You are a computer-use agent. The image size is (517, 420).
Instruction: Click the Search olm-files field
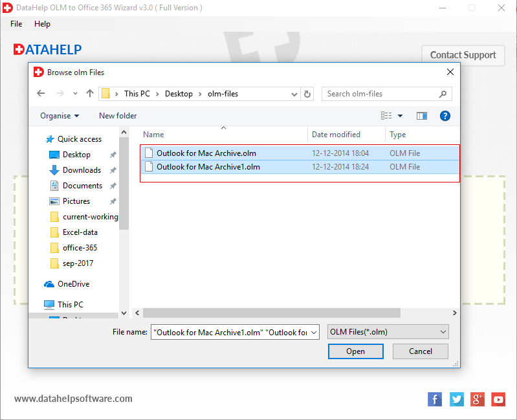[386, 94]
